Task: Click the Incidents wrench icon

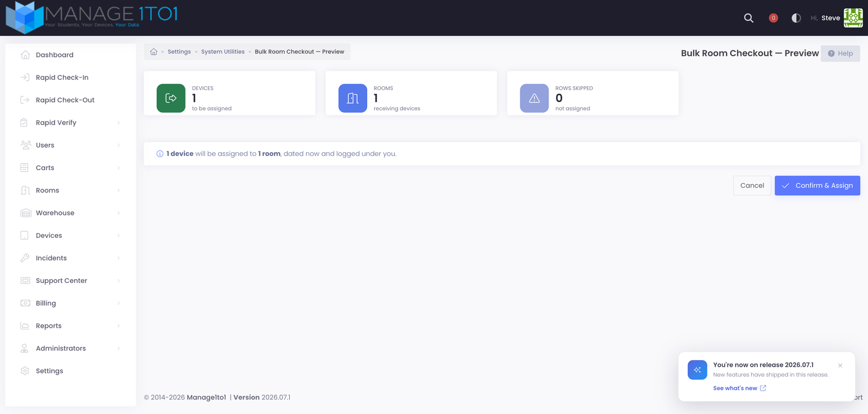Action: point(25,258)
